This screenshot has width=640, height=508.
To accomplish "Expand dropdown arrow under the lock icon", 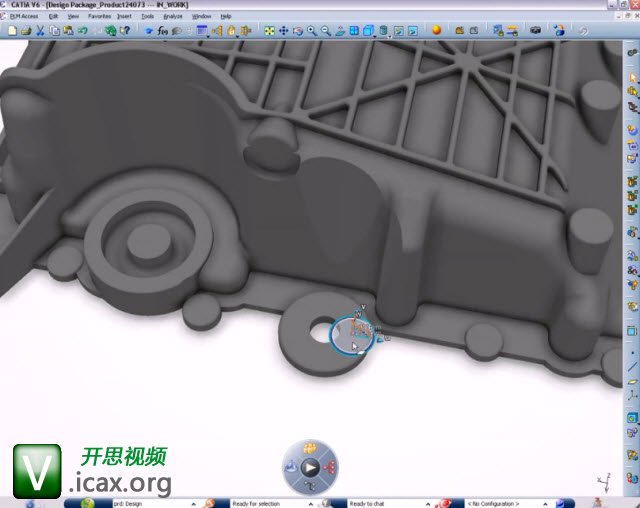I will tap(236, 37).
